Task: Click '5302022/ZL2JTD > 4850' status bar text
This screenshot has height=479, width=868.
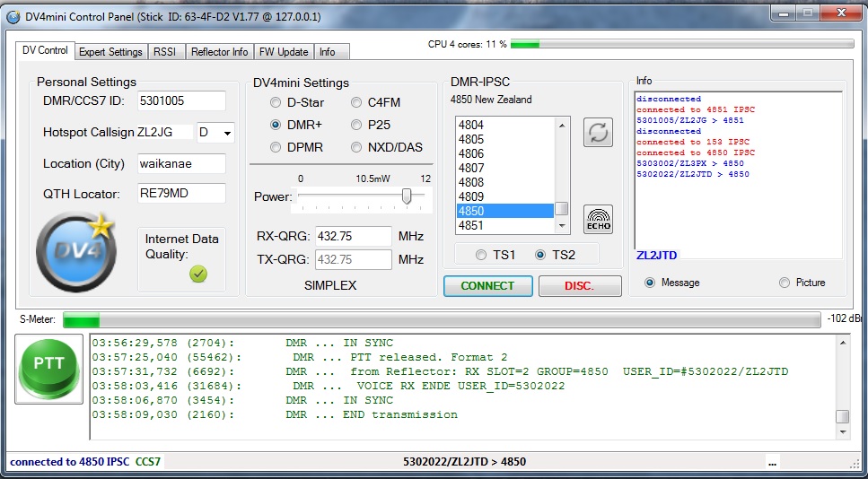Action: (464, 462)
